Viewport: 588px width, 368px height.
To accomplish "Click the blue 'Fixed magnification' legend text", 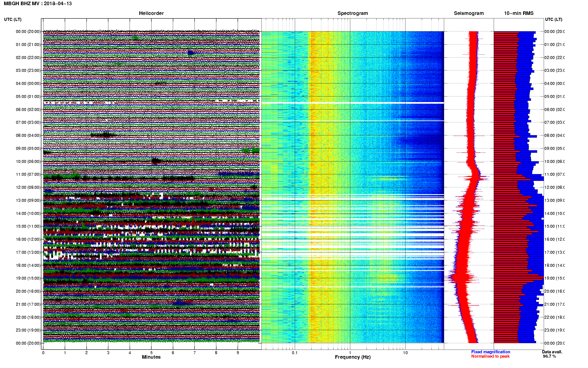I will 491,352.
